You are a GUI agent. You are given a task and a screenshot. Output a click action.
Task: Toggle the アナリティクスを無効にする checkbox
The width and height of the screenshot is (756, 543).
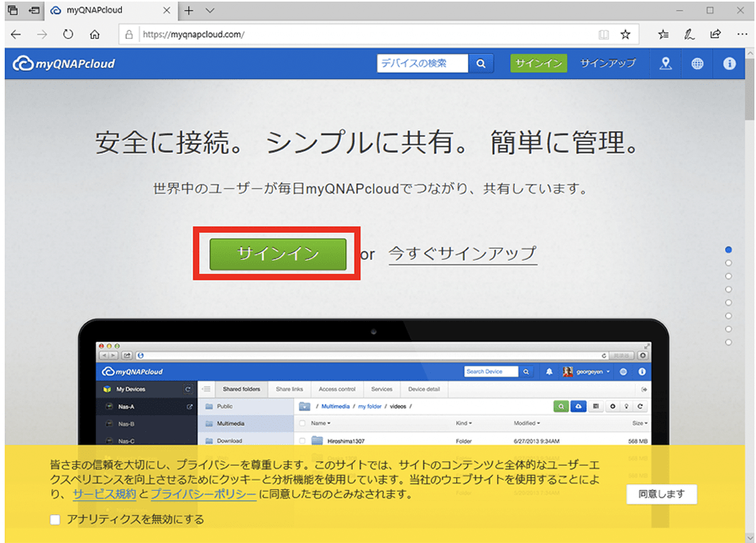55,519
